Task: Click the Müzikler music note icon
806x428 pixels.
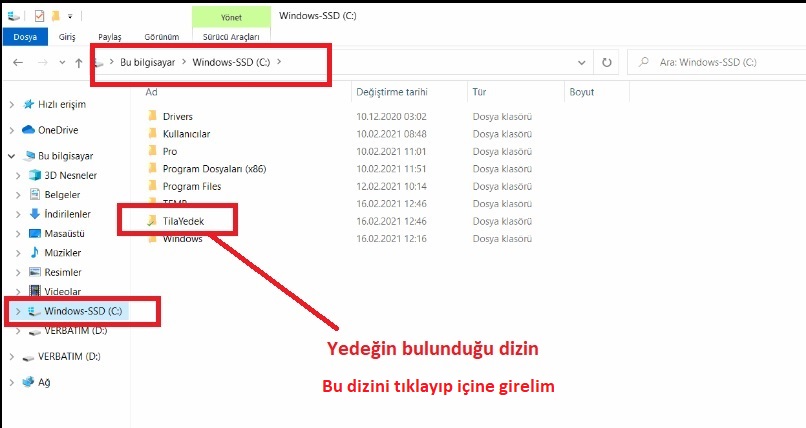Action: (x=35, y=253)
